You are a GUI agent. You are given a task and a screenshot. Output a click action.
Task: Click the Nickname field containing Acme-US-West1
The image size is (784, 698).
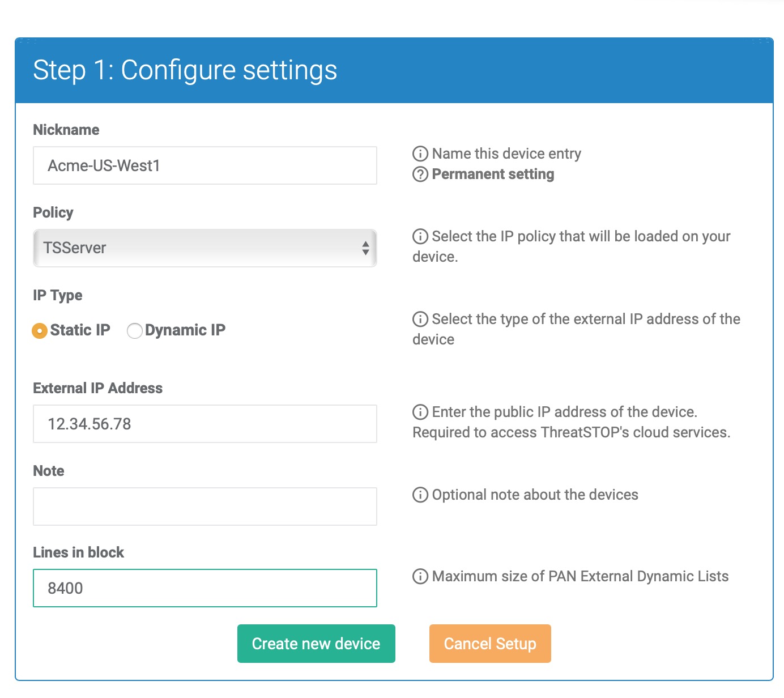[205, 165]
